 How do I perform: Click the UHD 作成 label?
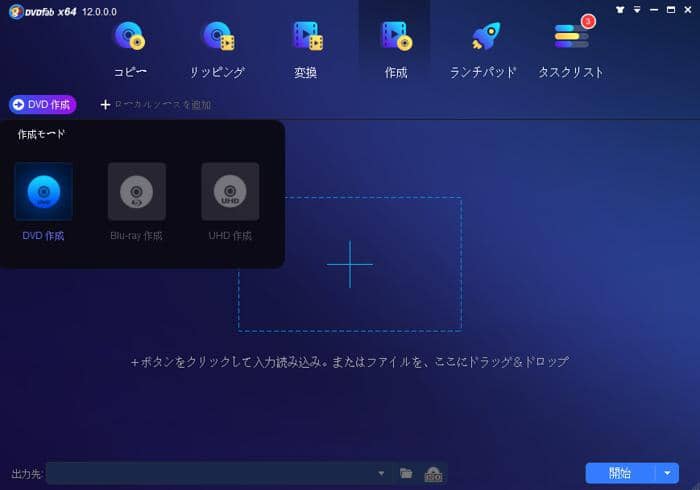(230, 236)
